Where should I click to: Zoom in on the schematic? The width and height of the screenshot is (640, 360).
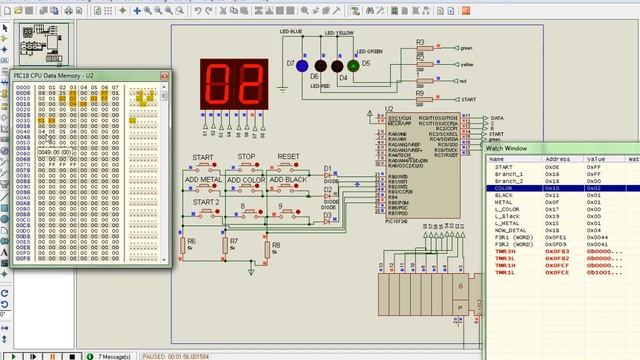pyautogui.click(x=147, y=11)
